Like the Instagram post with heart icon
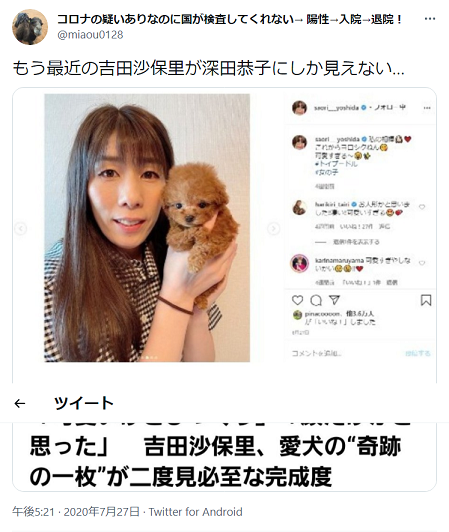The width and height of the screenshot is (449, 532). (298, 300)
